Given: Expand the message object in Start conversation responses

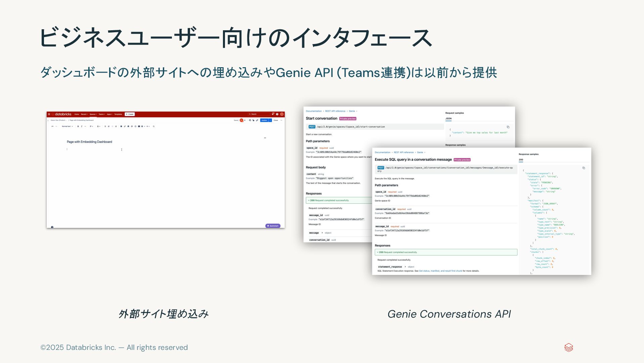Looking at the screenshot, I should point(322,233).
